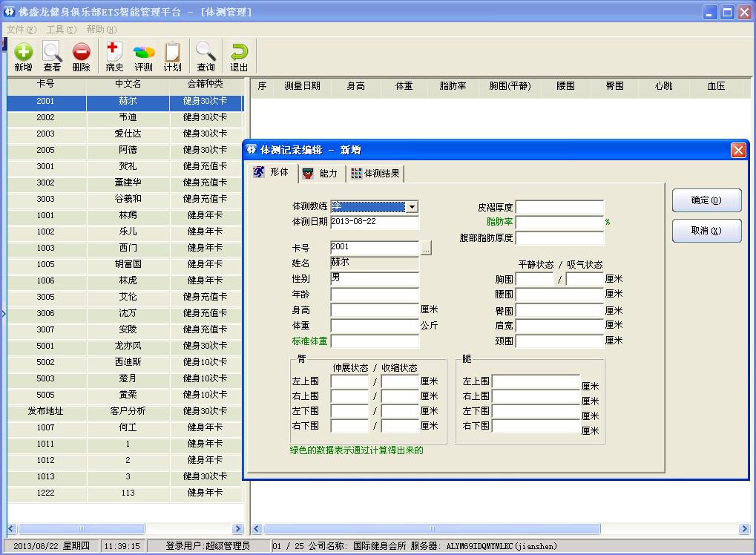This screenshot has height=555, width=756.
Task: Click measurement table scrollbar right arrow
Action: (x=744, y=528)
